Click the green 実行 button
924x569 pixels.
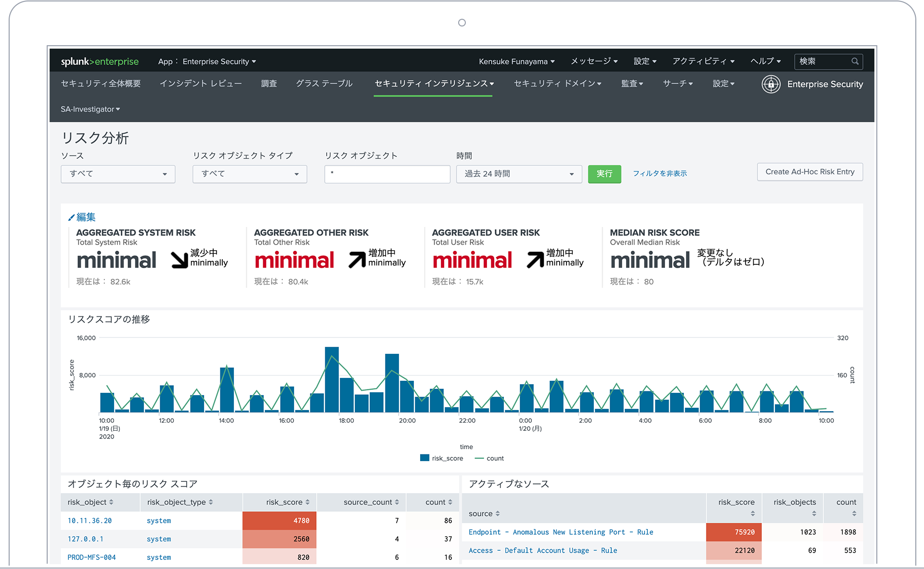[604, 174]
